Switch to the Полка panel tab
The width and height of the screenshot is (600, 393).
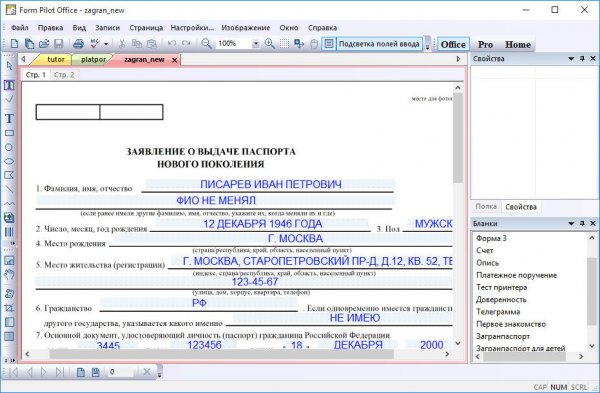[486, 207]
